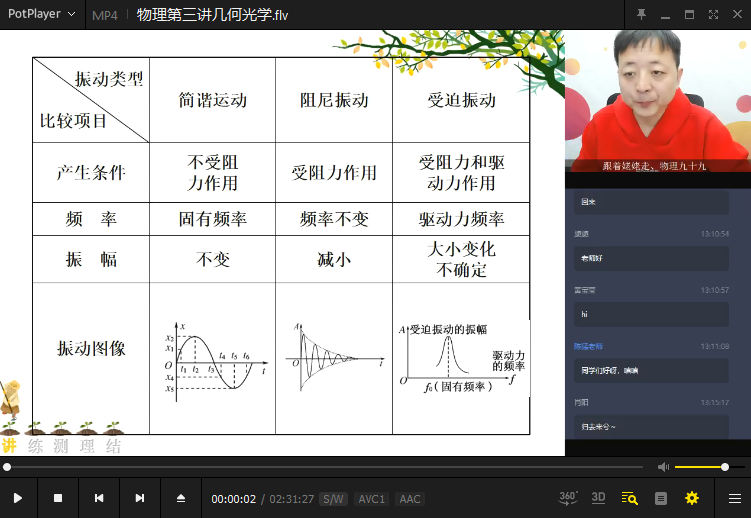
Task: Open the playlist search icon
Action: (629, 498)
